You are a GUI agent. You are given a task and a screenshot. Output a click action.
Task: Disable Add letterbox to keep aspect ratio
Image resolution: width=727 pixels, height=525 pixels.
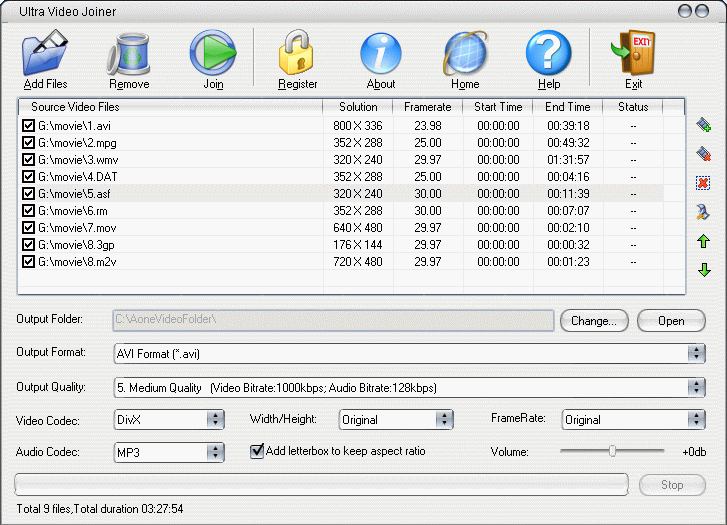(257, 451)
